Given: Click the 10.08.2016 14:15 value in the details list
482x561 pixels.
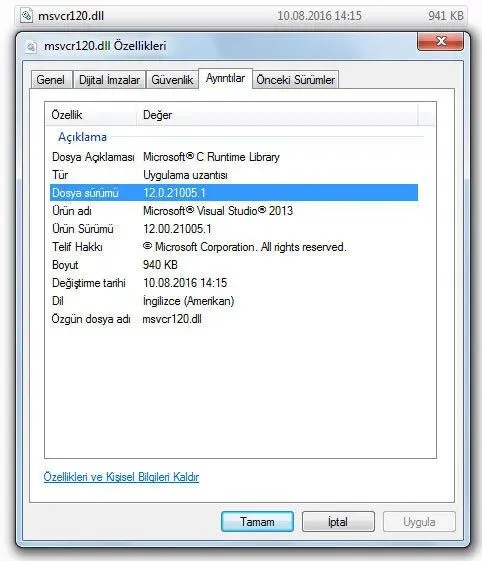Looking at the screenshot, I should point(185,283).
